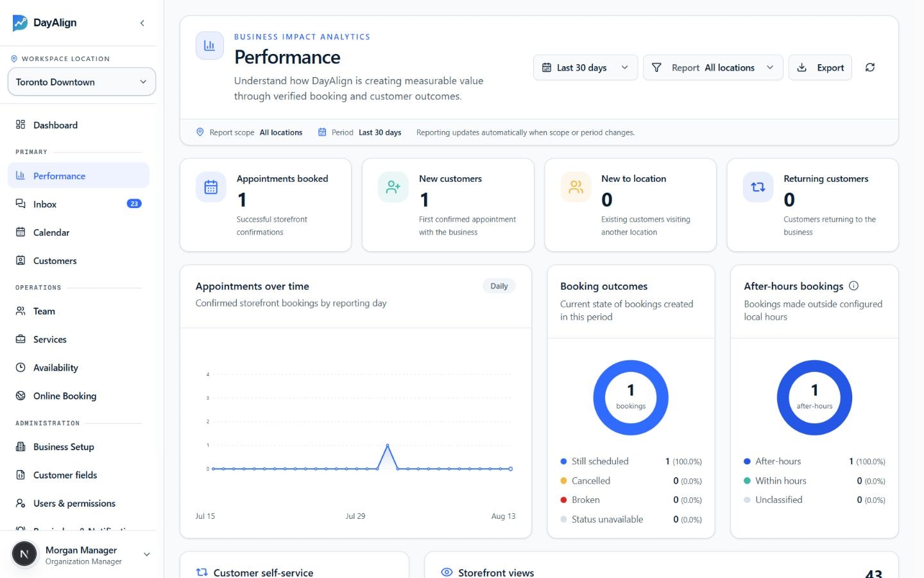Open Customer fields settings
The height and width of the screenshot is (578, 924).
coord(78,475)
